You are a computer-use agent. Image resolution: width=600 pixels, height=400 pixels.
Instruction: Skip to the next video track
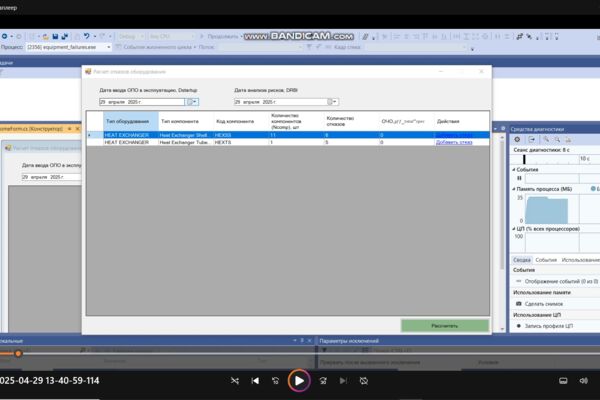[x=343, y=380]
